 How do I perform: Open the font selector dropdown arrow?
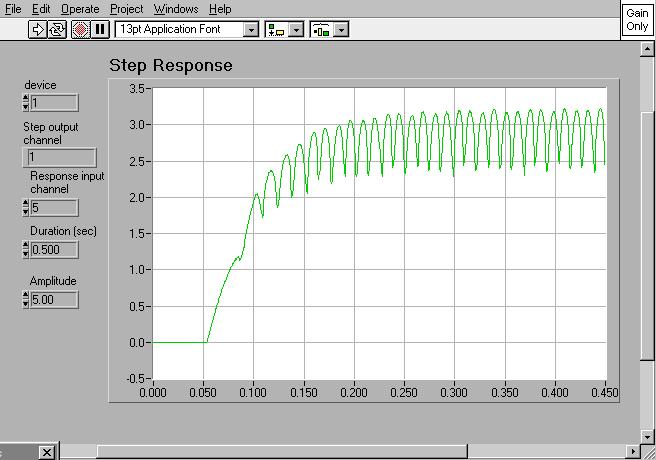251,29
